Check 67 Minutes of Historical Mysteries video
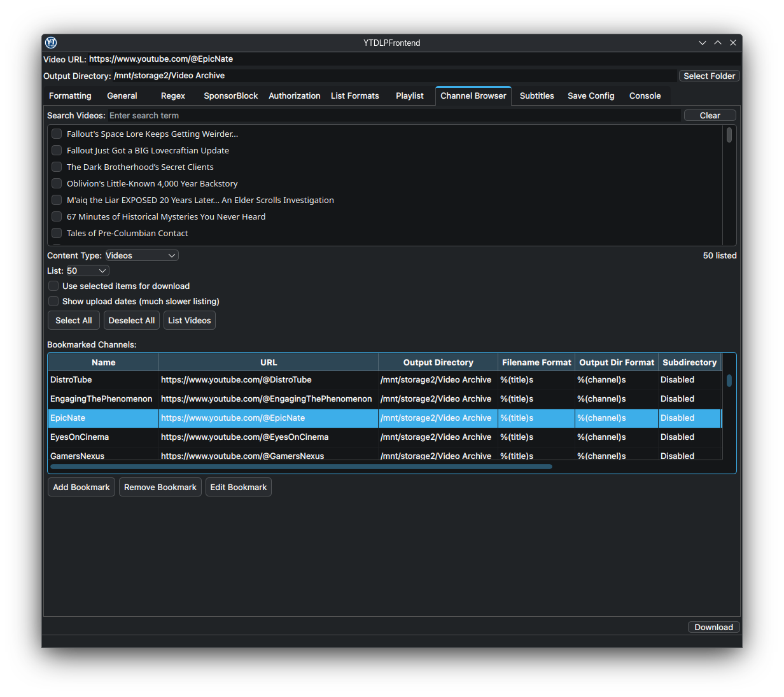 57,216
